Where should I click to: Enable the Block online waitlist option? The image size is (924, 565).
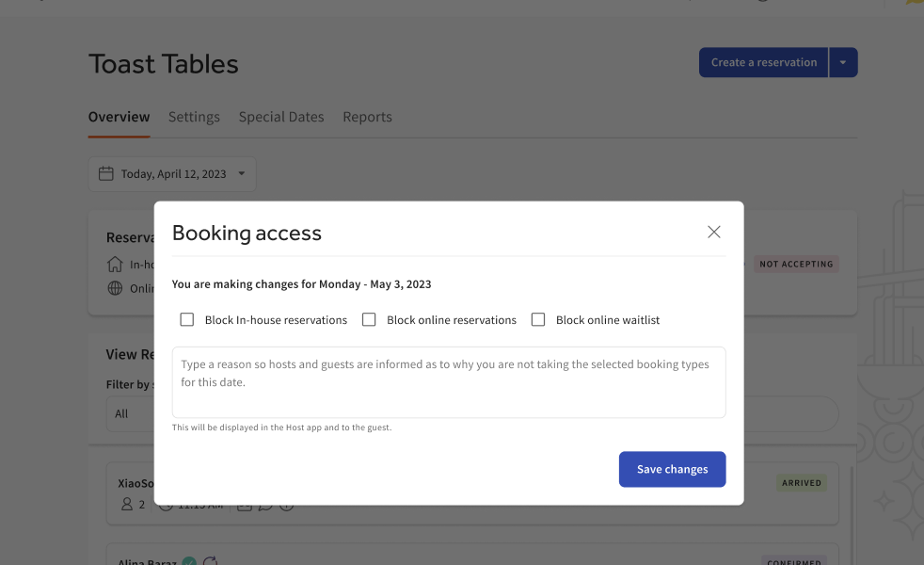tap(538, 319)
